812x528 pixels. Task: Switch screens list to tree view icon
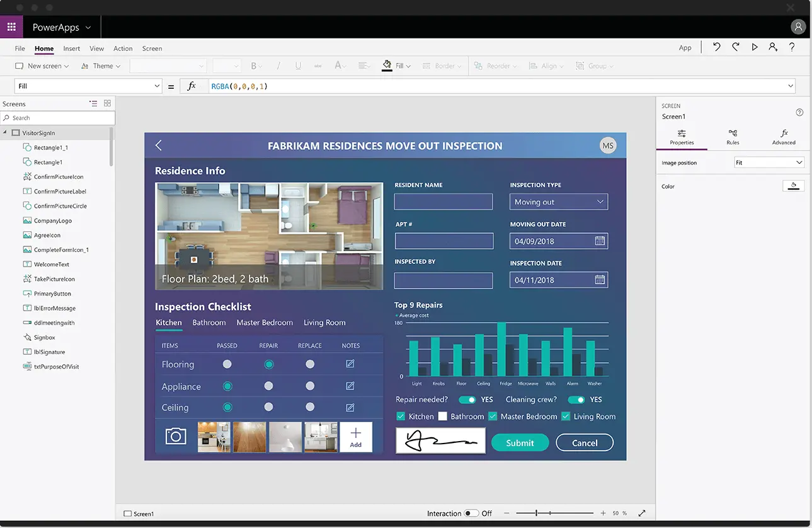(x=93, y=103)
